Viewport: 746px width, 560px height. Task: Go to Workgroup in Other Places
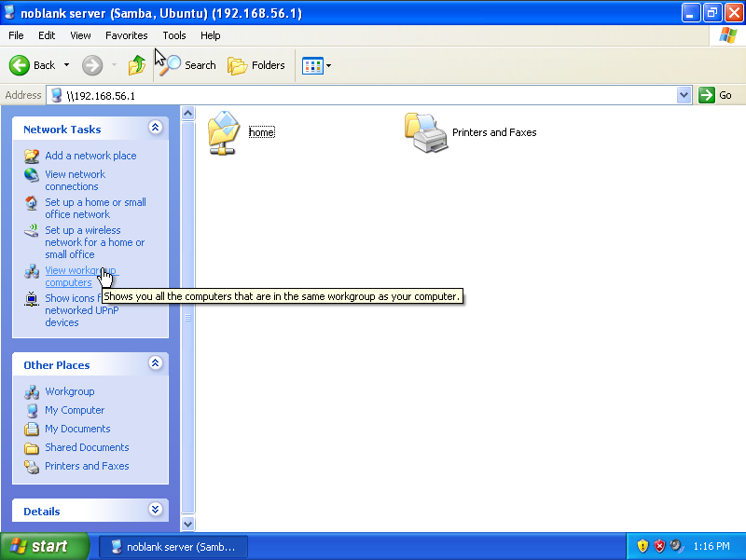tap(69, 391)
